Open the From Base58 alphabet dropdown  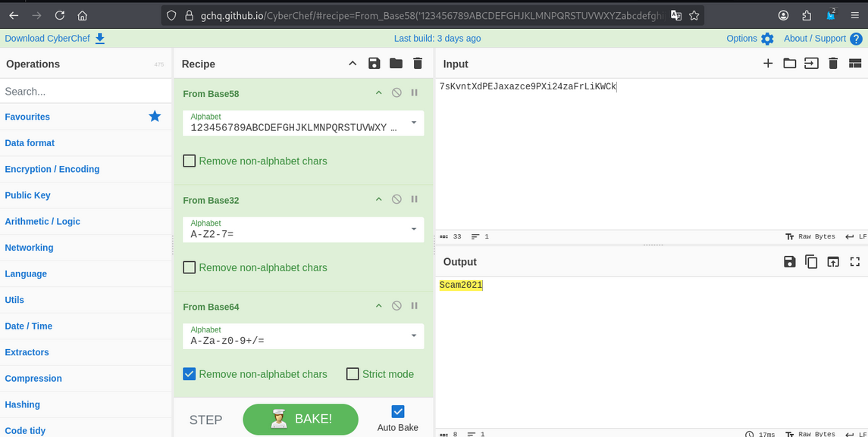tap(414, 123)
